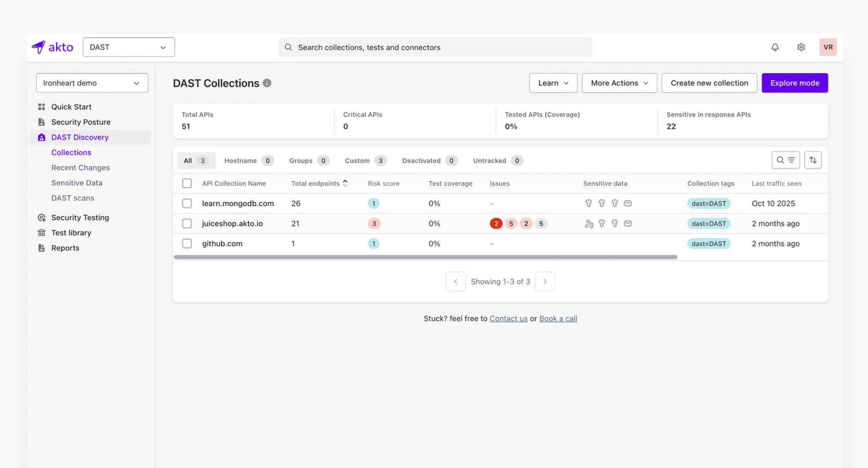Image resolution: width=868 pixels, height=468 pixels.
Task: Open the VR user avatar menu
Action: pyautogui.click(x=828, y=47)
